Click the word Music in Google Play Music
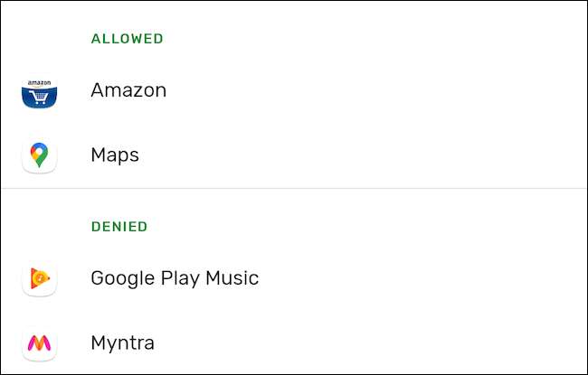The image size is (588, 375). (x=234, y=278)
